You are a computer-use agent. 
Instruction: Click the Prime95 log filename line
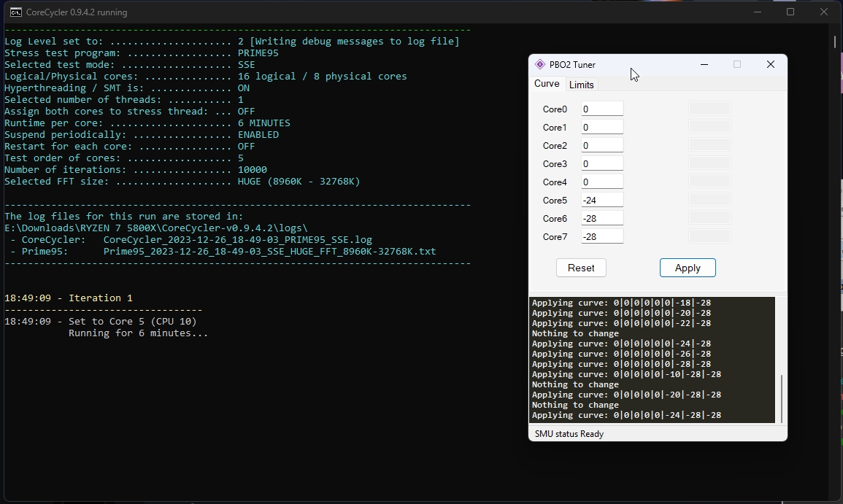coord(223,252)
